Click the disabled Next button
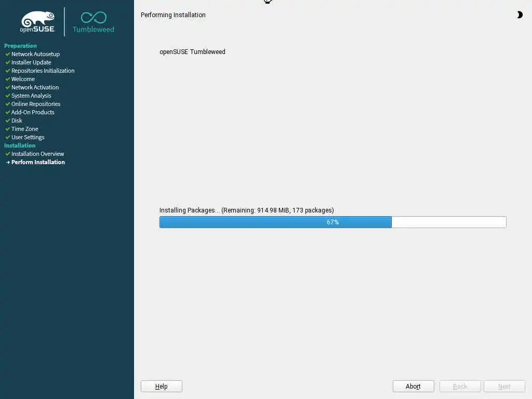 pyautogui.click(x=504, y=387)
